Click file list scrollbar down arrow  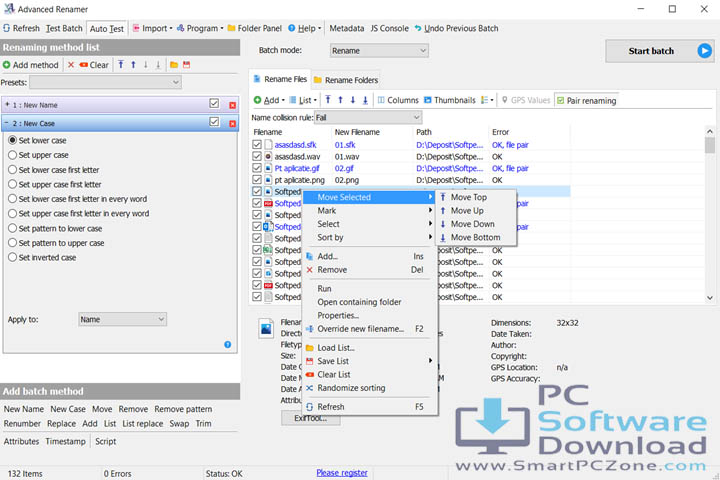[x=710, y=298]
